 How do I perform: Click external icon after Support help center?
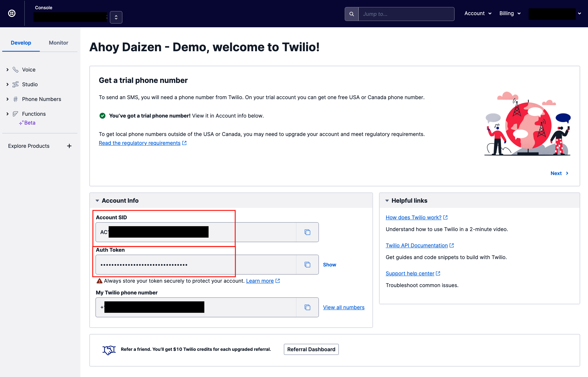438,273
